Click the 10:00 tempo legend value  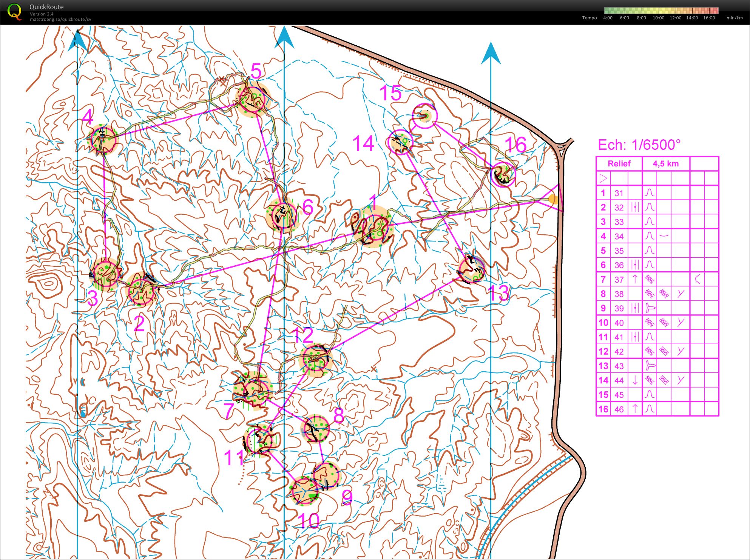(x=658, y=18)
